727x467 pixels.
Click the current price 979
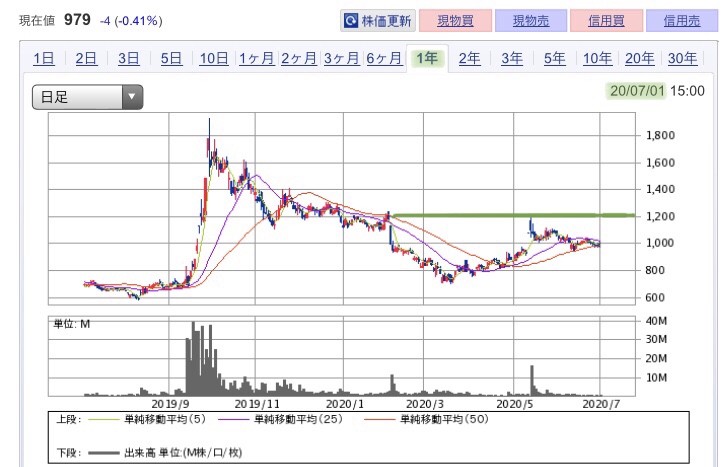click(x=77, y=20)
